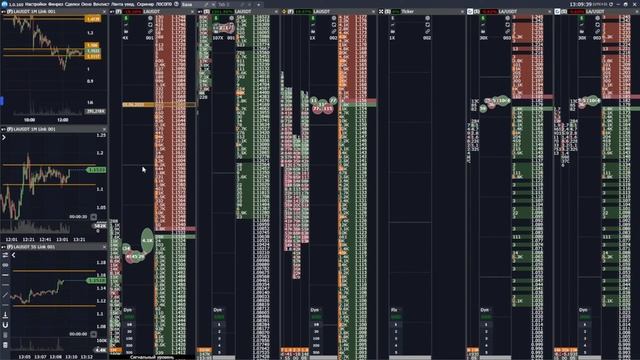Toggle the link icon in the Ticker panel

click(x=427, y=31)
